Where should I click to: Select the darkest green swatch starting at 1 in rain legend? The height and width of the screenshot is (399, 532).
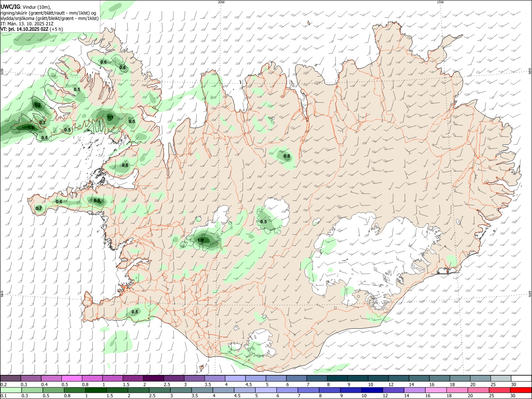point(96,390)
